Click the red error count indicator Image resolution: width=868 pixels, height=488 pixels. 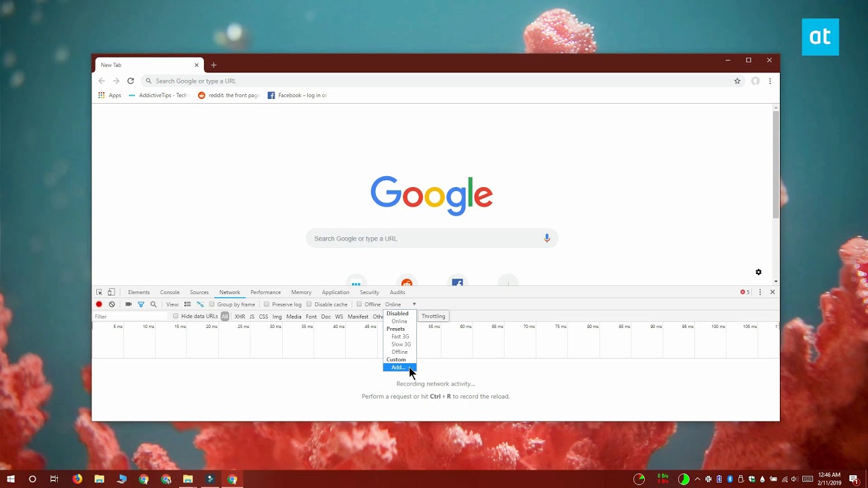745,292
